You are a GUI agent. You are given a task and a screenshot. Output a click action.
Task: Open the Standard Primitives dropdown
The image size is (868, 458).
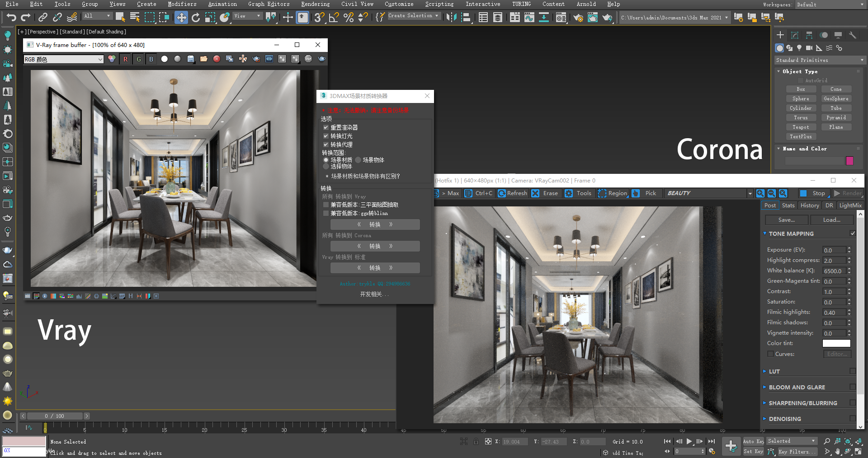819,60
